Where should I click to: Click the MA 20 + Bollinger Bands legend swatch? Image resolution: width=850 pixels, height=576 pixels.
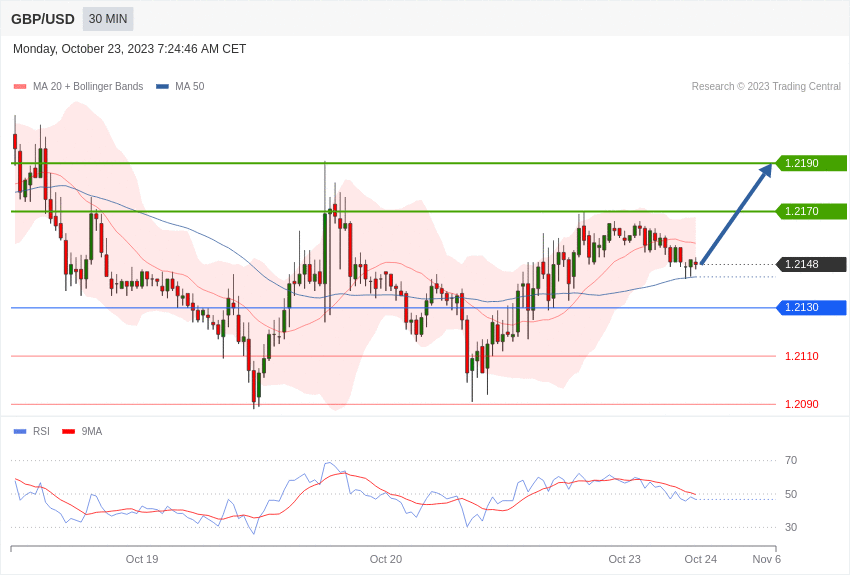tap(20, 87)
